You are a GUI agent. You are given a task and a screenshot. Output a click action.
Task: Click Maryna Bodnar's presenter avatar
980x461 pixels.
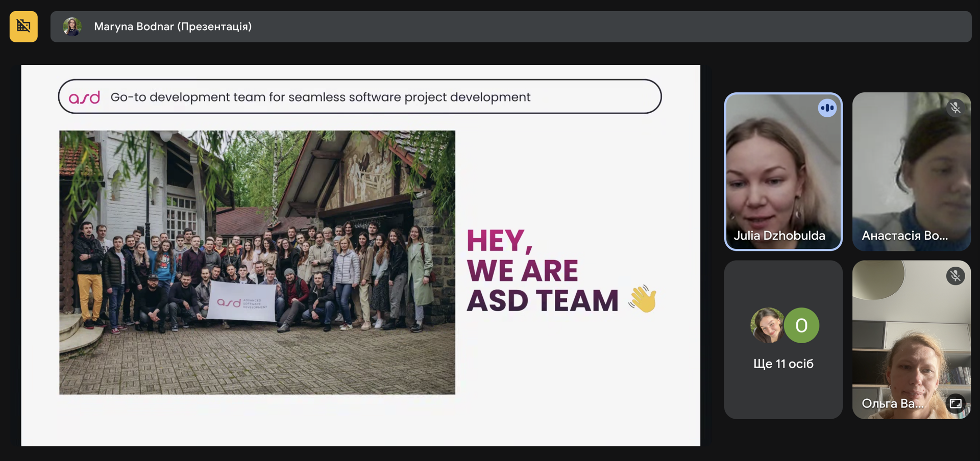72,27
